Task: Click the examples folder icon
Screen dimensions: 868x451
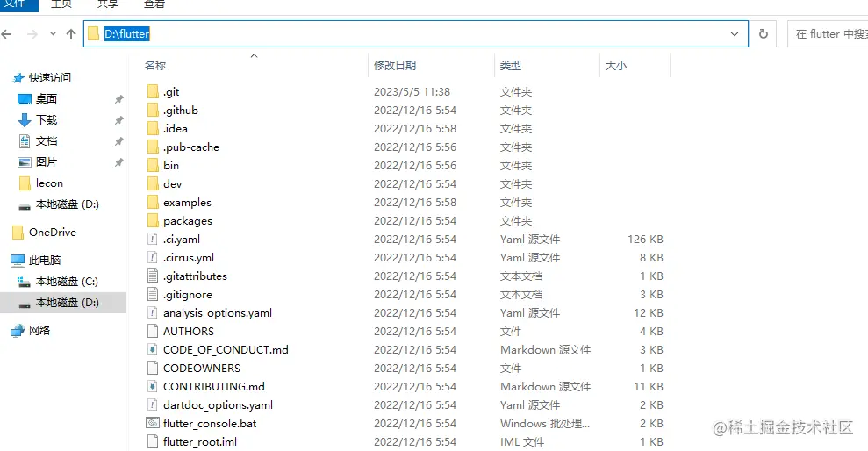Action: [x=153, y=203]
